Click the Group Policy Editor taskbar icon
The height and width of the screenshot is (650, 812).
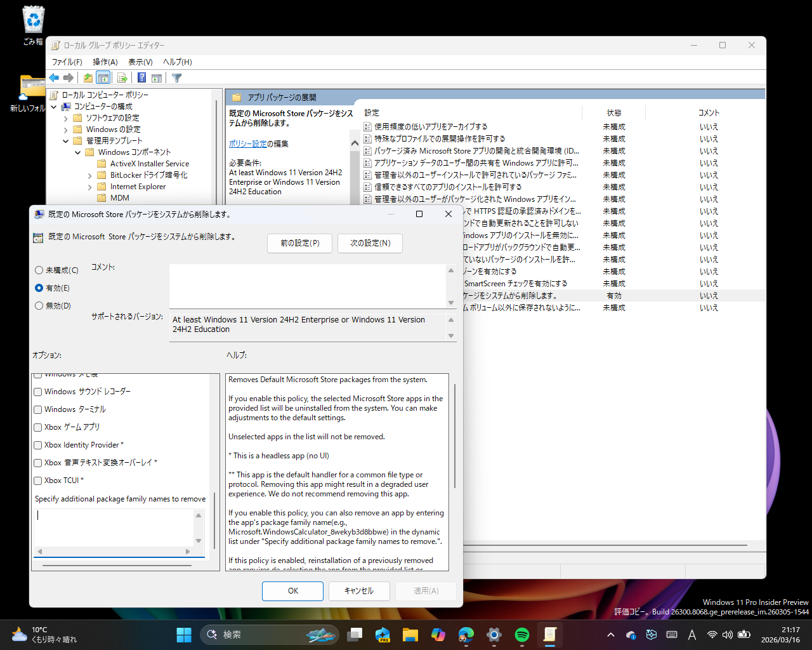[x=550, y=635]
